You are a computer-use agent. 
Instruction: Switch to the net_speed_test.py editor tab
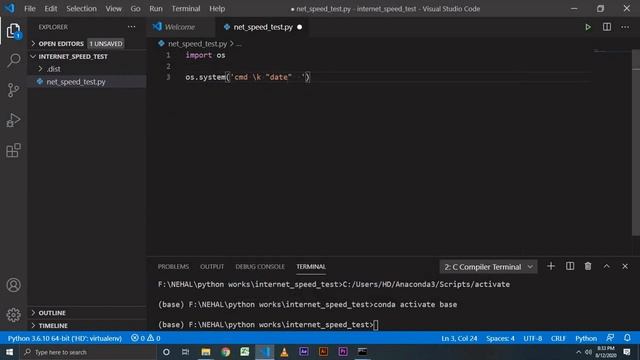(261, 27)
